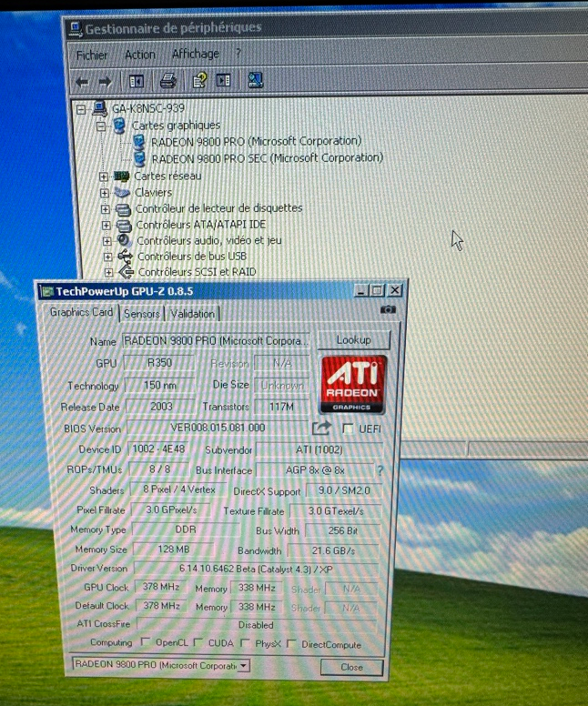The image size is (588, 706).
Task: Click the Memory Size field 128 MB
Action: (x=174, y=550)
